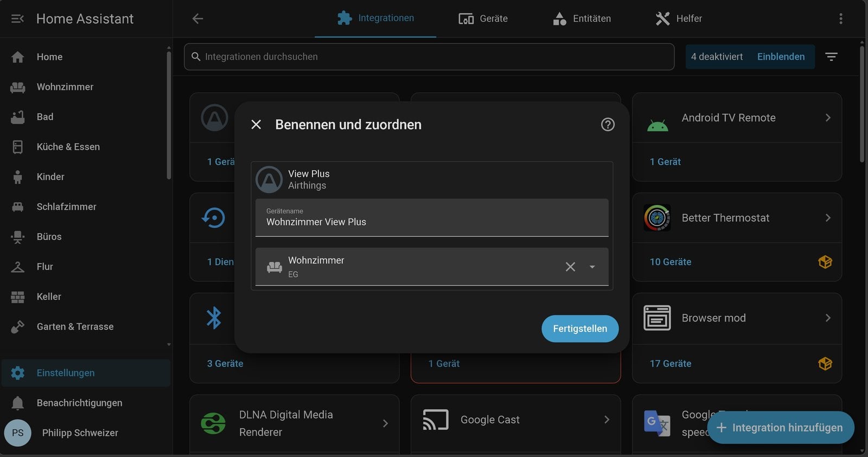Open Büros dashboard in sidebar
Viewport: 868px width, 457px height.
tap(86, 236)
